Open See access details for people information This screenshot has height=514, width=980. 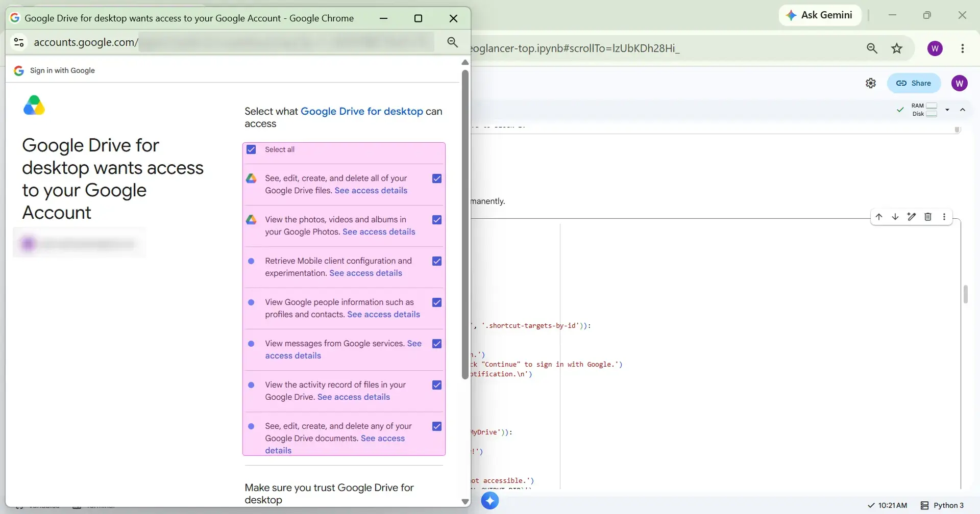tap(384, 315)
